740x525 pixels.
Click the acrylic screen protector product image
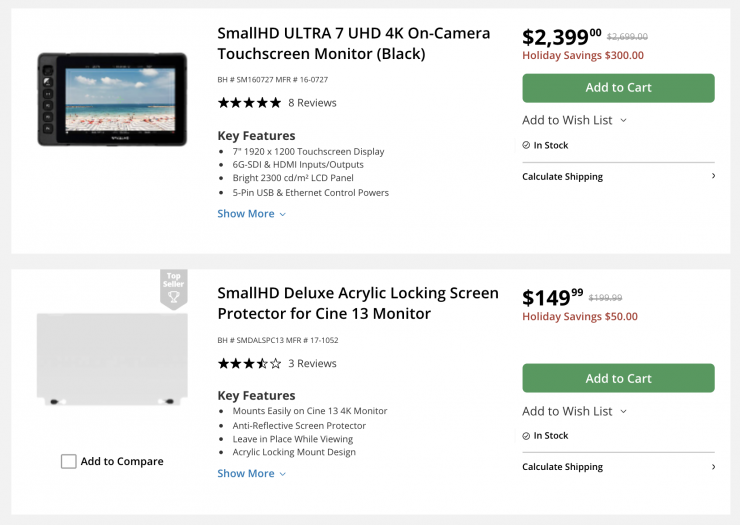[112, 360]
